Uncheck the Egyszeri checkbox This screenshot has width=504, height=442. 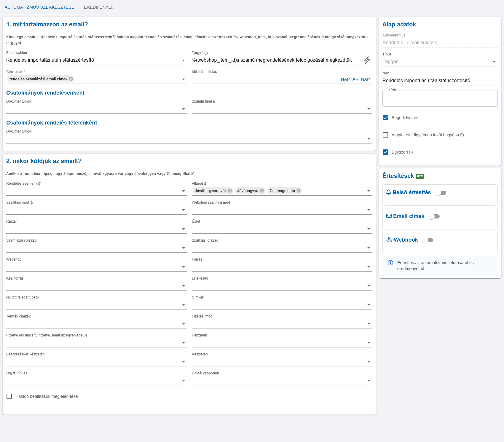click(x=385, y=152)
